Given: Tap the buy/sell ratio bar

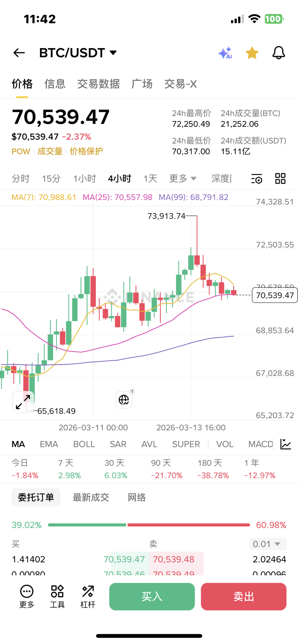Looking at the screenshot, I should pyautogui.click(x=149, y=525).
